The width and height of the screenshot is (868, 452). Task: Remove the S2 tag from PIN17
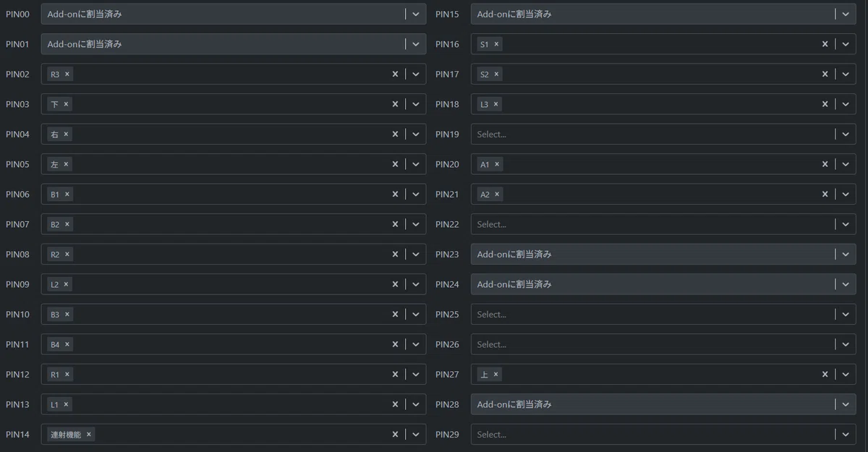(497, 74)
